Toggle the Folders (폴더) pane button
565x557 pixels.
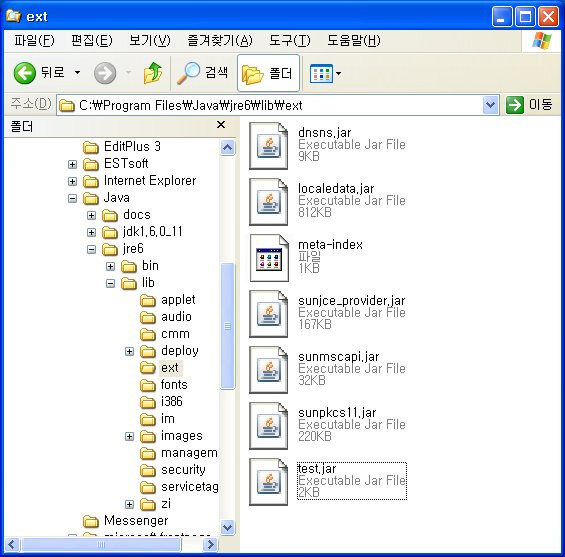(268, 73)
